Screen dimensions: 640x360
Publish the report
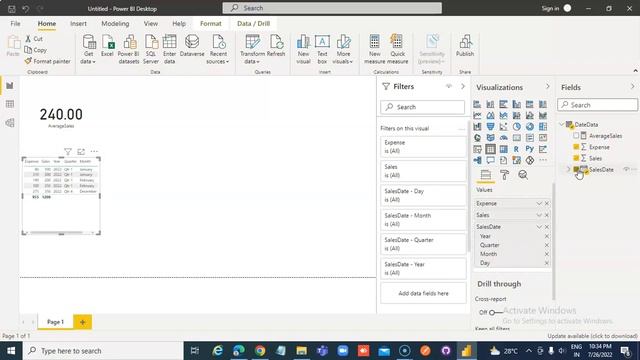tap(465, 46)
